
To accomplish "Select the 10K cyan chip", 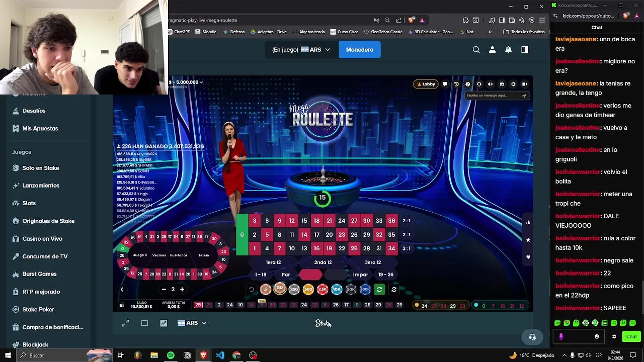I will point(337,290).
